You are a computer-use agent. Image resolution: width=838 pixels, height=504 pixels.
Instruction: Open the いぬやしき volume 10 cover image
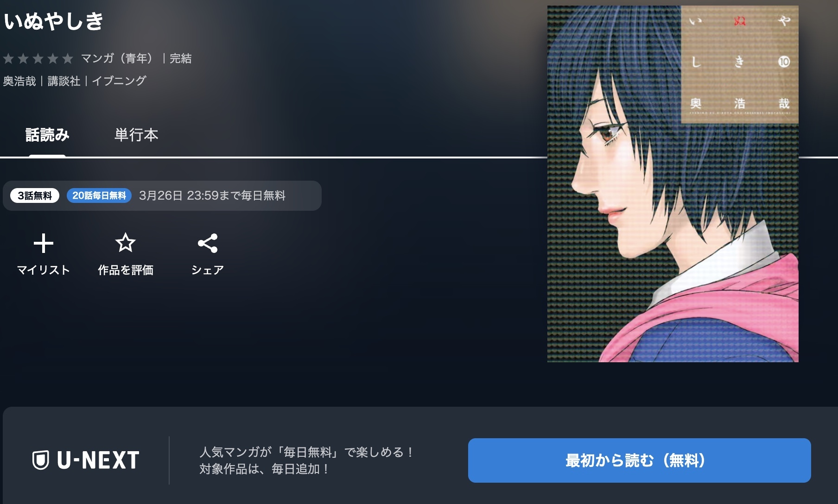[x=673, y=184]
